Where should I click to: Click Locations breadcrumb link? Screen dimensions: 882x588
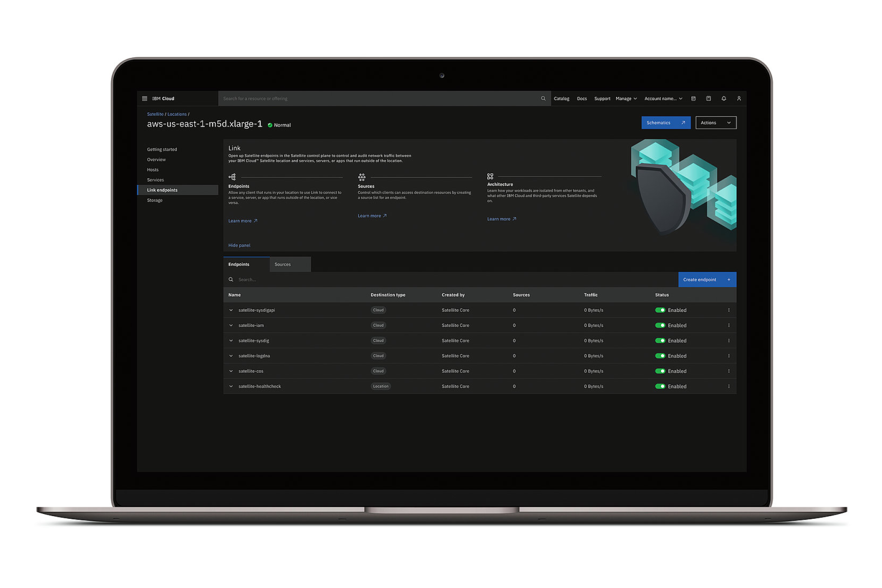[x=177, y=114]
